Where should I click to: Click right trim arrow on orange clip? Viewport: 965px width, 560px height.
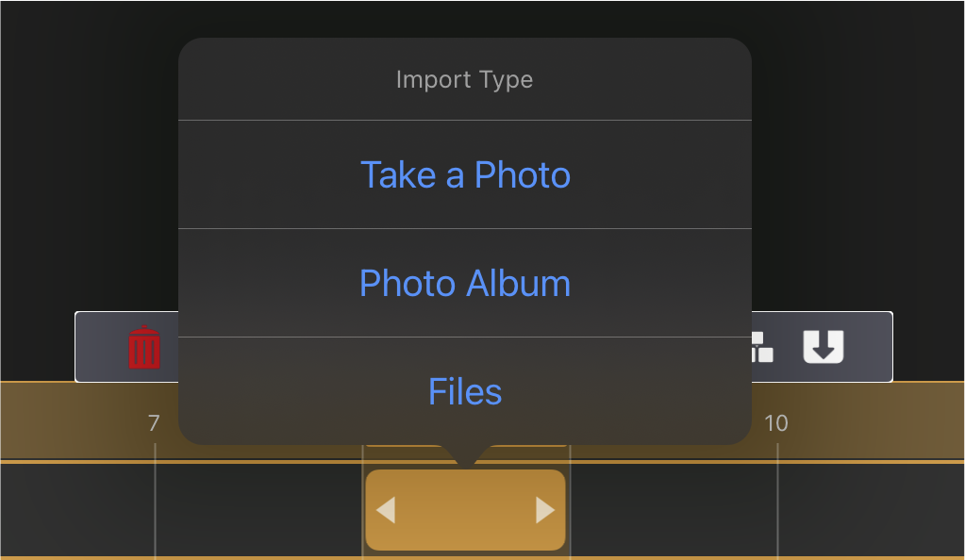point(544,510)
